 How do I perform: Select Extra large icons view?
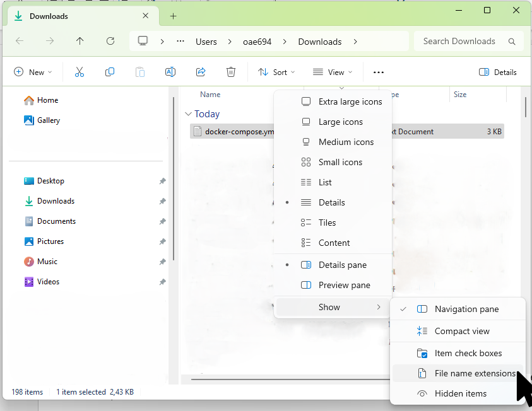point(350,101)
